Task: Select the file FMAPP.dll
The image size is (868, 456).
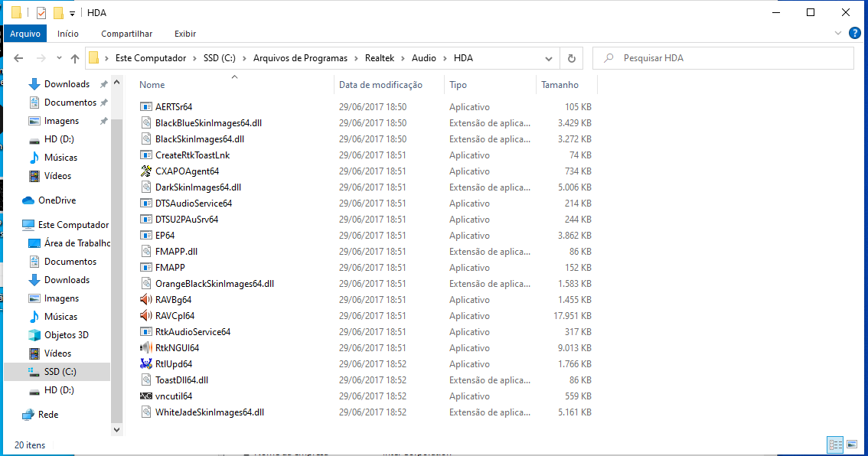Action: 176,251
